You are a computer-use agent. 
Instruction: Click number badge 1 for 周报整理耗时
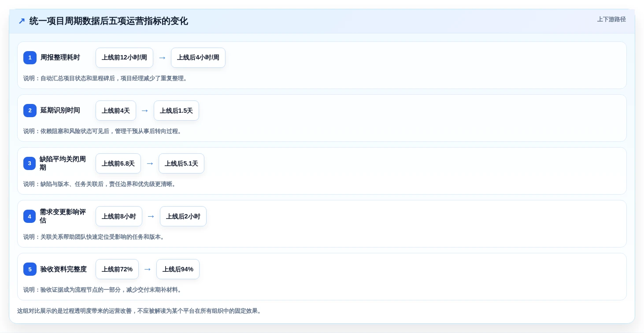coord(30,58)
